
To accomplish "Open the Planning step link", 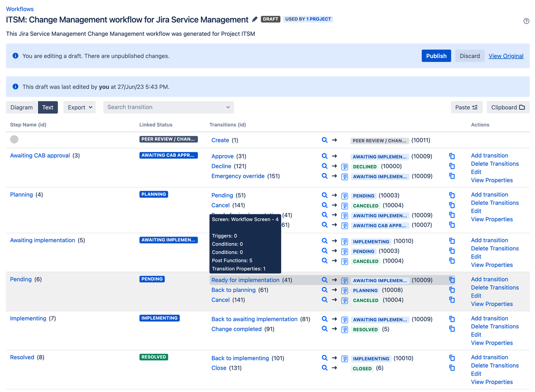I will pyautogui.click(x=21, y=195).
